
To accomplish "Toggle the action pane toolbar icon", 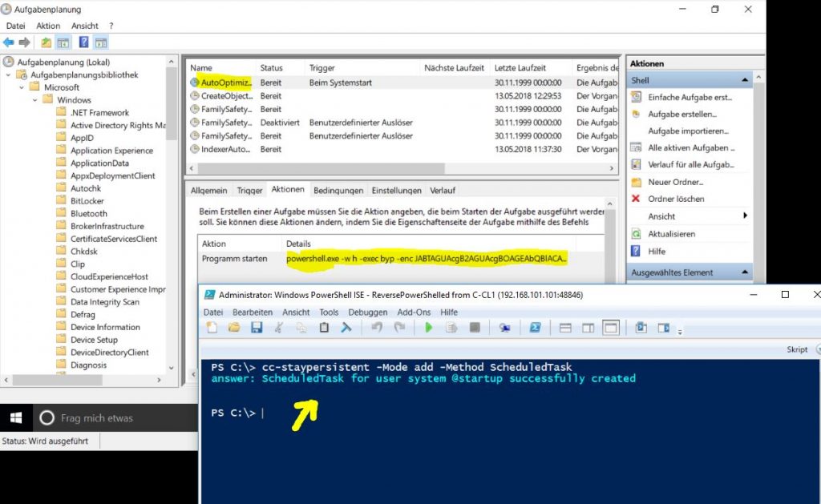I will pyautogui.click(x=100, y=42).
